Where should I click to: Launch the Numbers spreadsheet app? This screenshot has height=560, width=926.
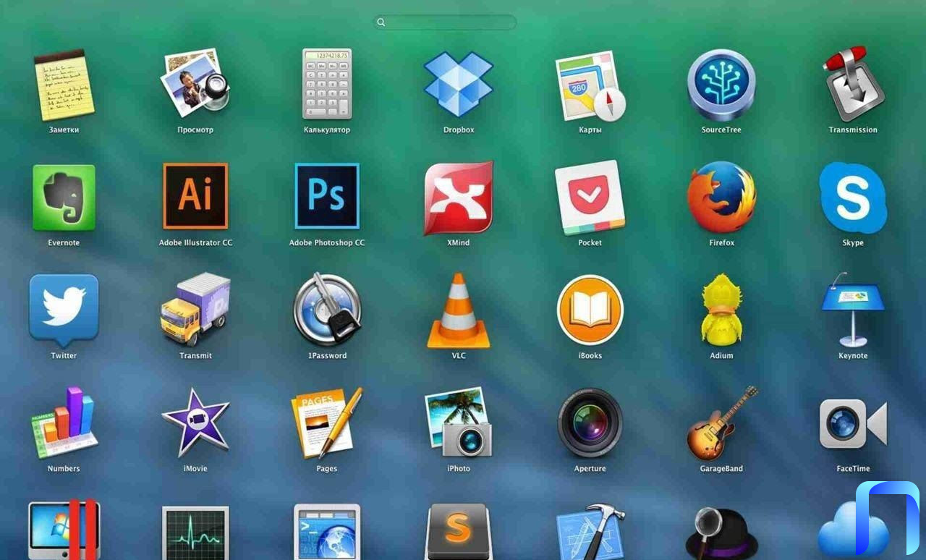click(x=64, y=423)
